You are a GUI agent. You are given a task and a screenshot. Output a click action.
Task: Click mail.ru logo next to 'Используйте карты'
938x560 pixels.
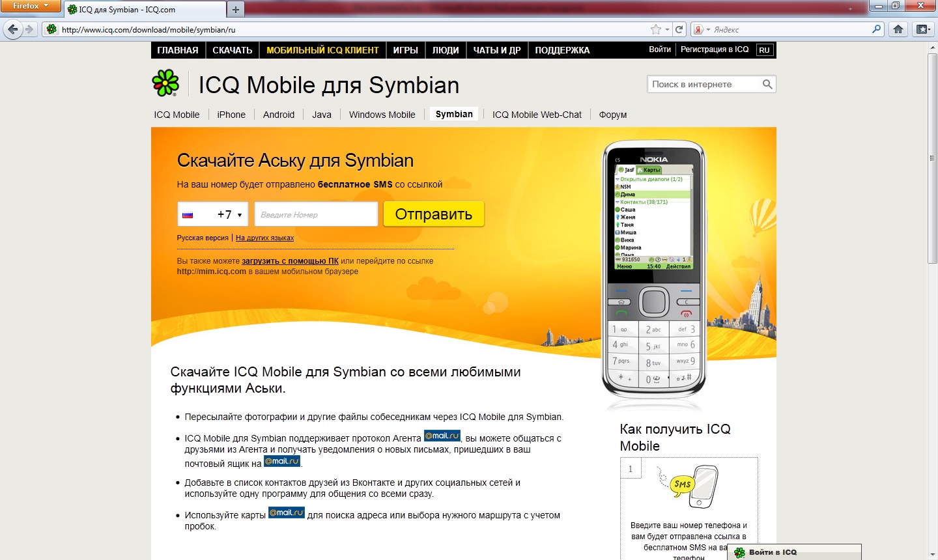pos(287,512)
